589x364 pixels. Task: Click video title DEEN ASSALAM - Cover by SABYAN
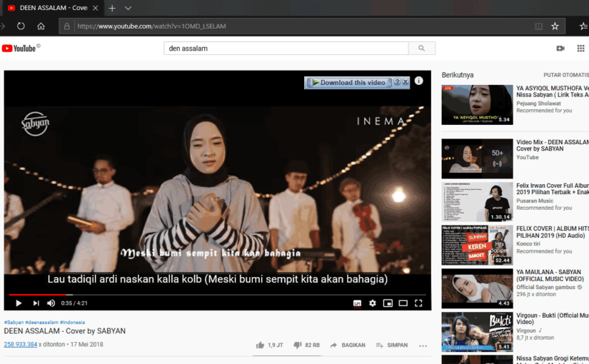[x=64, y=331]
